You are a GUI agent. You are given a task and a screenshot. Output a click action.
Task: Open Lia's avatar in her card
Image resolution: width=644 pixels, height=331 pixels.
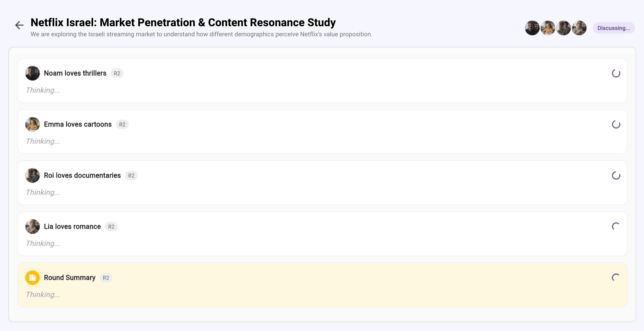pos(32,227)
